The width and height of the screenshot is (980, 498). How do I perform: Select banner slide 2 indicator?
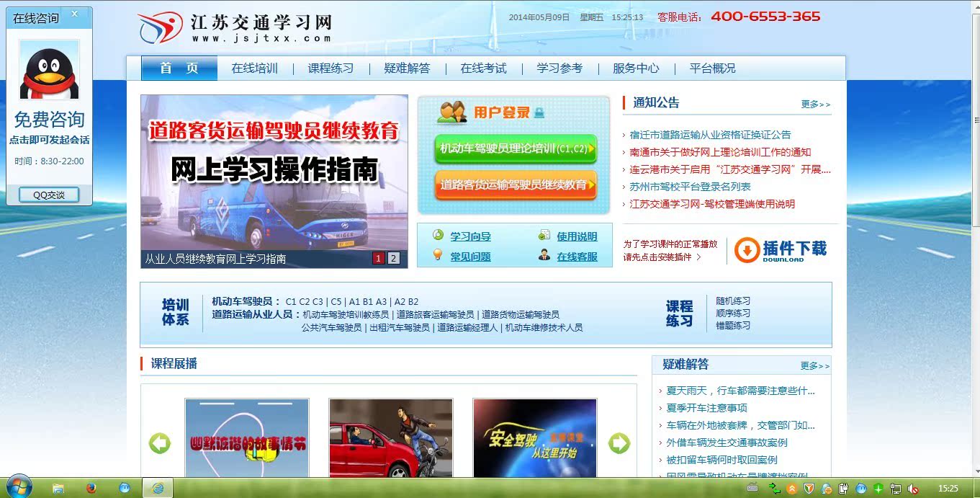393,257
